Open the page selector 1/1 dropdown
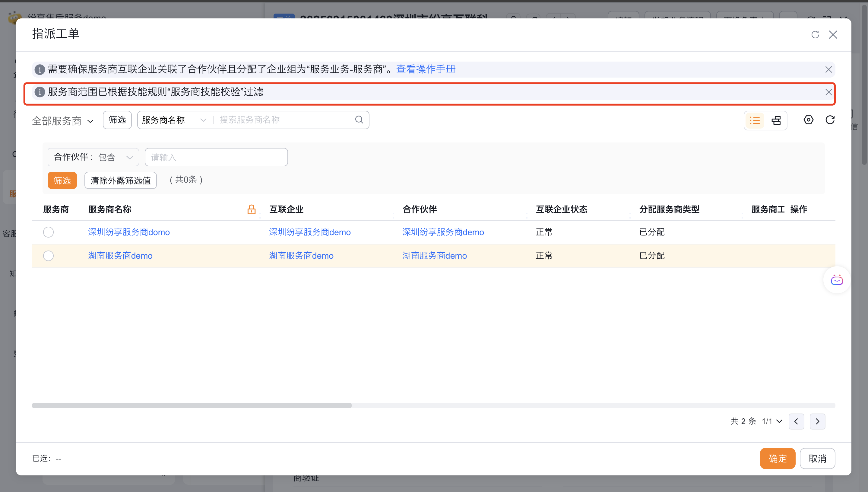This screenshot has height=492, width=868. click(772, 421)
